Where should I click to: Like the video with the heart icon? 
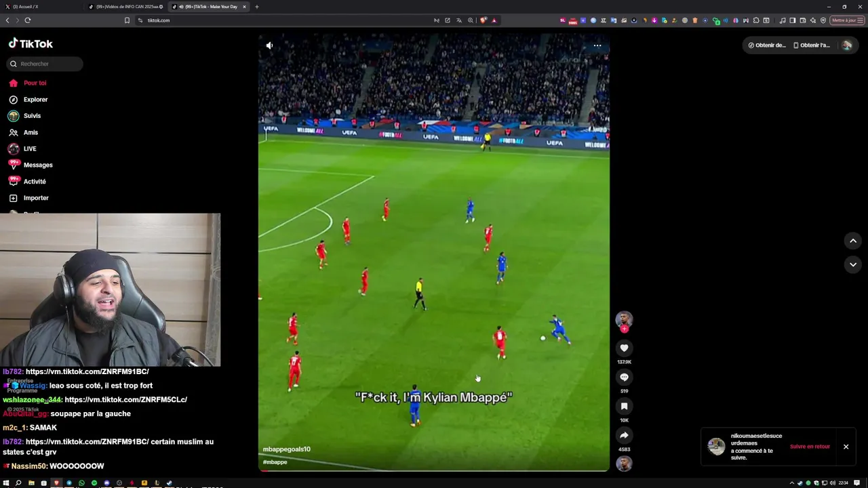pos(624,348)
